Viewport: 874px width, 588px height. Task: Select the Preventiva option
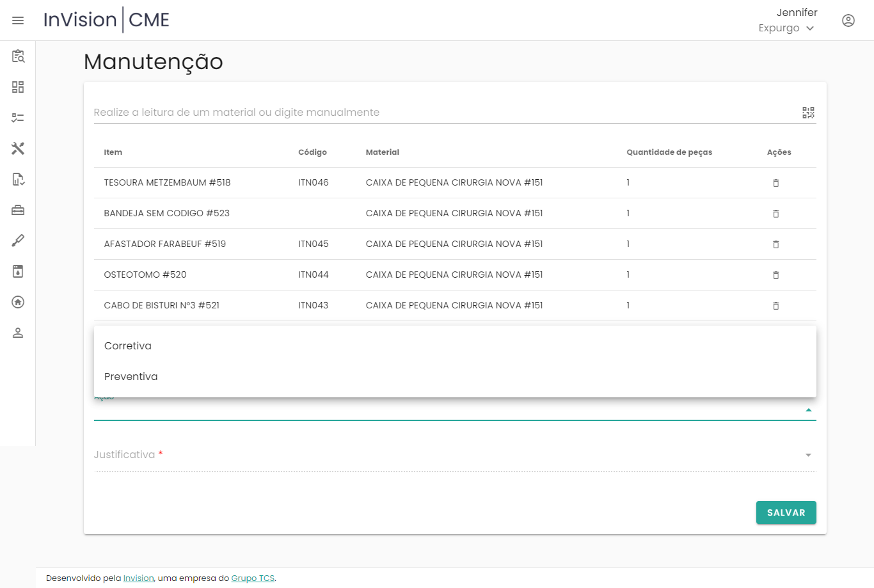(131, 377)
